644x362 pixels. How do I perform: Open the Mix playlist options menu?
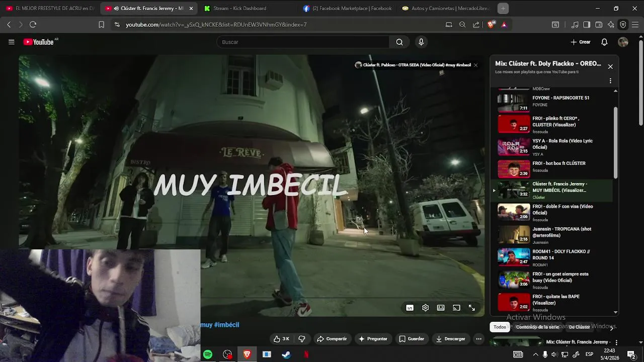[610, 80]
